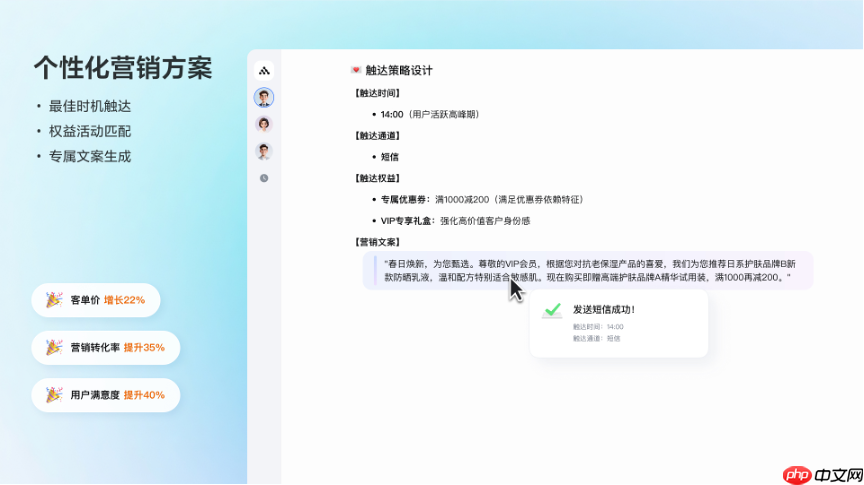The image size is (864, 485).
Task: Click the 客单价 增长22% badge
Action: [96, 300]
